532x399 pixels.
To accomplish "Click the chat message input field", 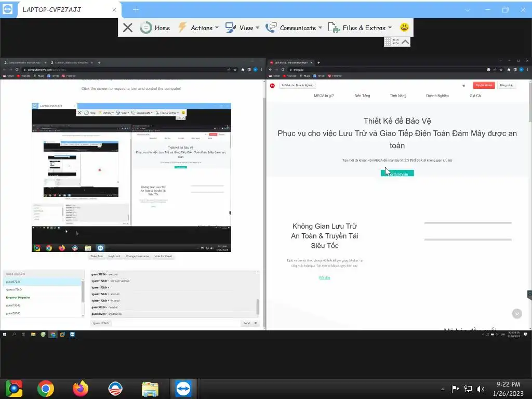I will tap(176, 323).
